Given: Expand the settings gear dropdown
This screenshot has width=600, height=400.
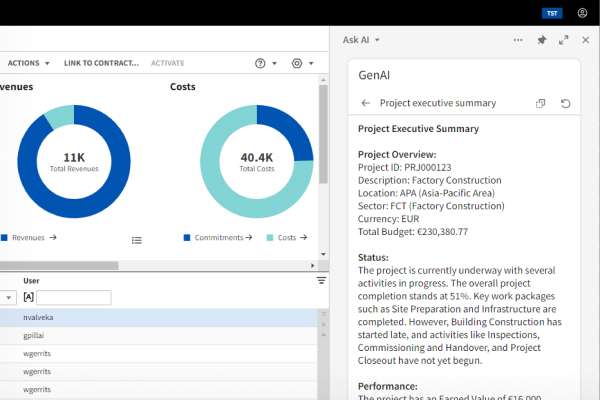Looking at the screenshot, I should coord(302,63).
